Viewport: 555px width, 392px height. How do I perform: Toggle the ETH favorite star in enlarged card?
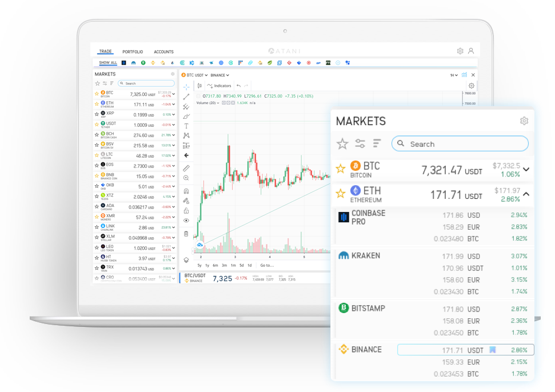[341, 194]
